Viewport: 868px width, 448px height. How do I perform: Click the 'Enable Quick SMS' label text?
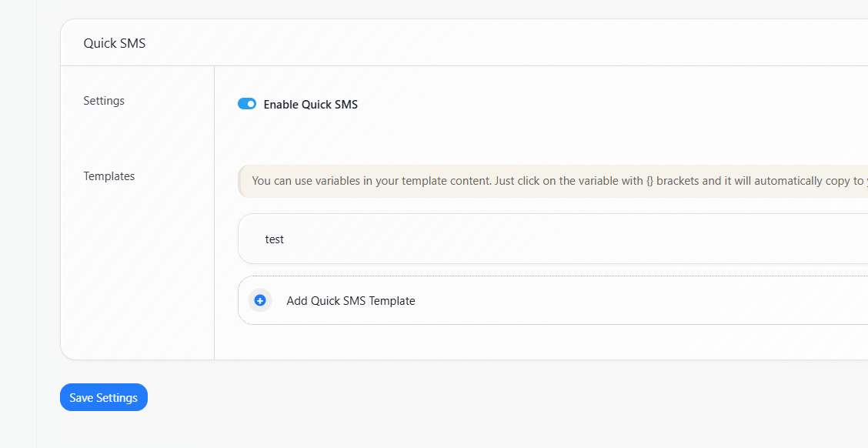pyautogui.click(x=310, y=105)
